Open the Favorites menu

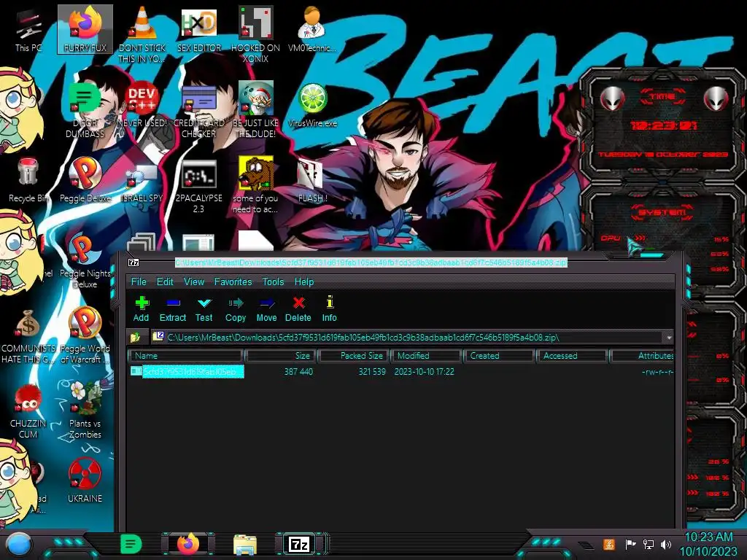233,282
